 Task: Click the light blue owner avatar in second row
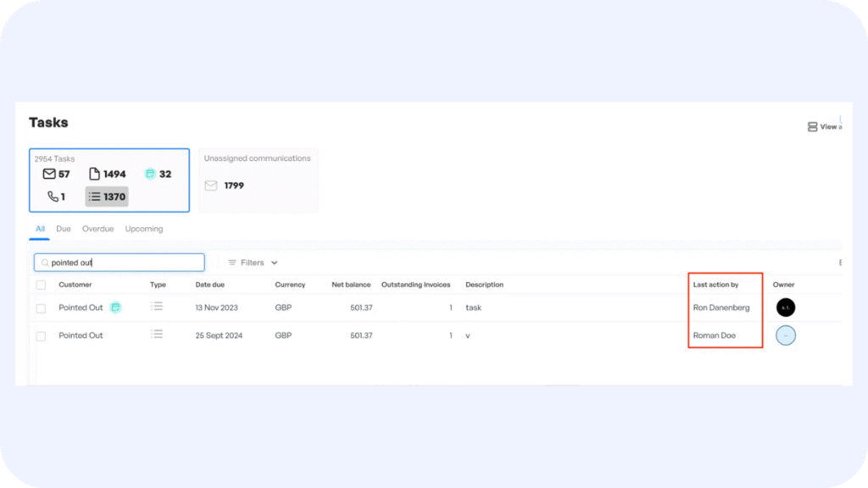tap(786, 335)
